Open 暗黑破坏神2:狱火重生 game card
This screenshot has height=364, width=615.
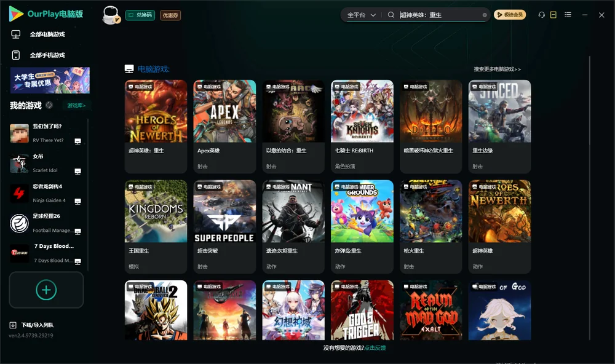(x=430, y=126)
